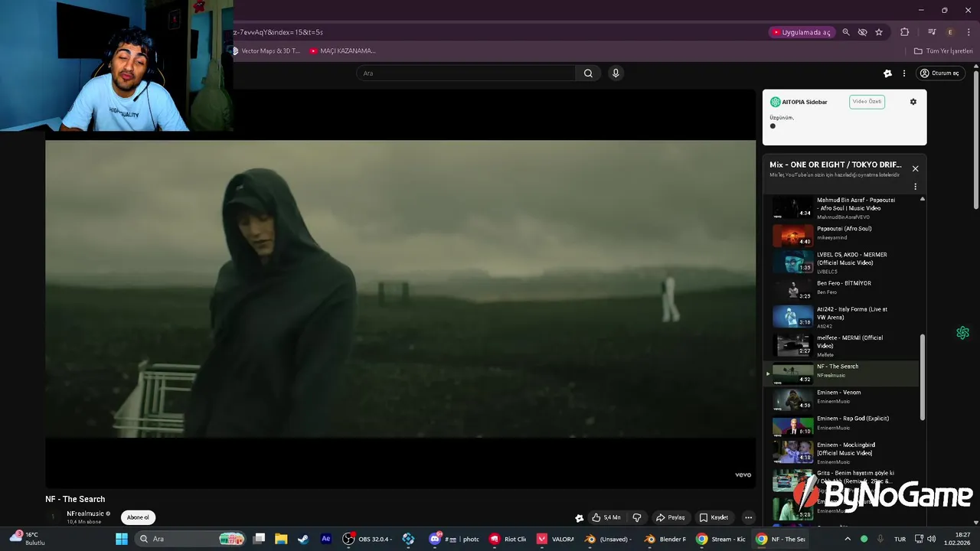This screenshot has width=980, height=551.
Task: Click the Paylaş share button
Action: point(671,517)
